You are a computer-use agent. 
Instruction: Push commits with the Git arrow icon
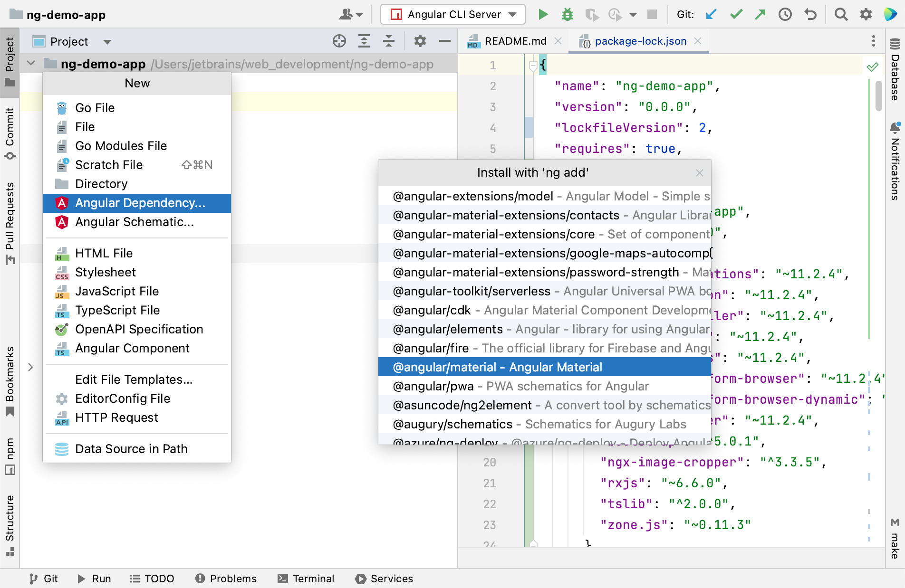click(x=760, y=14)
